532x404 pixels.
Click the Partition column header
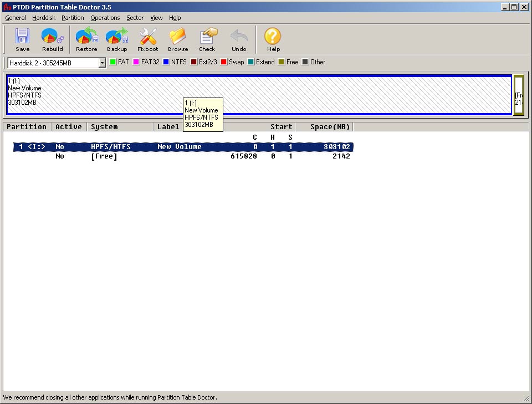pyautogui.click(x=27, y=127)
